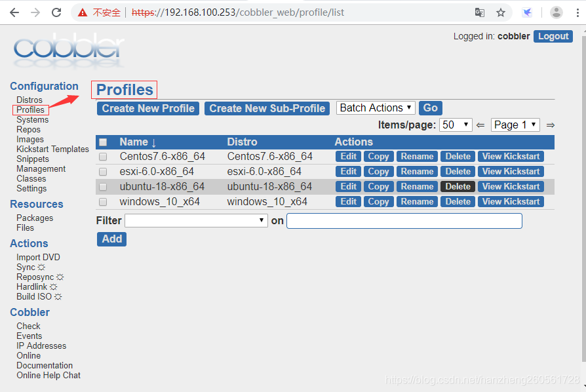Go to previous page left arrow
This screenshot has height=392, width=586.
point(480,125)
